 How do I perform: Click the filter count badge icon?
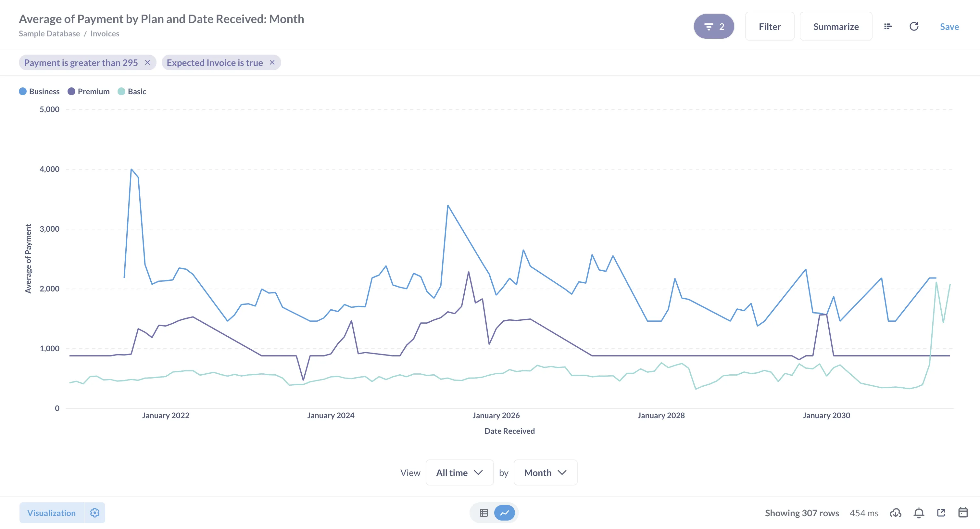713,27
